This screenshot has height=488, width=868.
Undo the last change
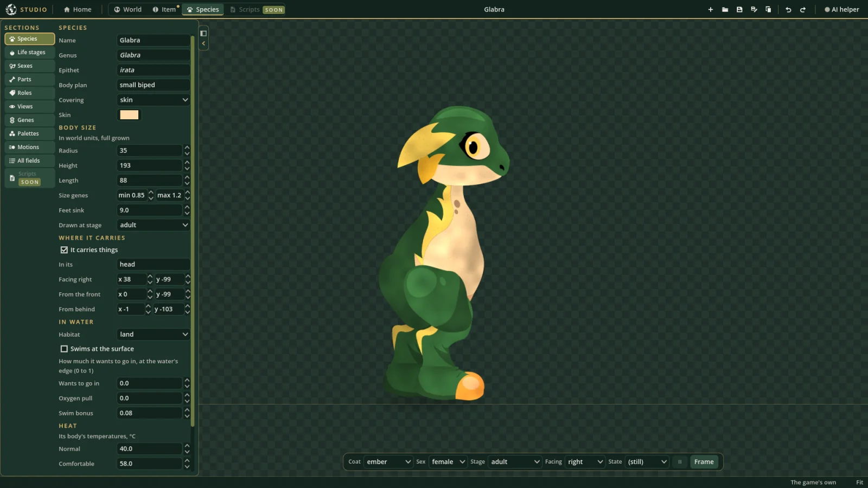pyautogui.click(x=788, y=10)
